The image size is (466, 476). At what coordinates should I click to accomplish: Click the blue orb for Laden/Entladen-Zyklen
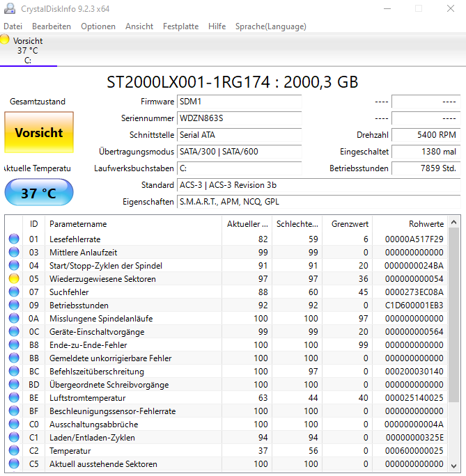coord(14,437)
